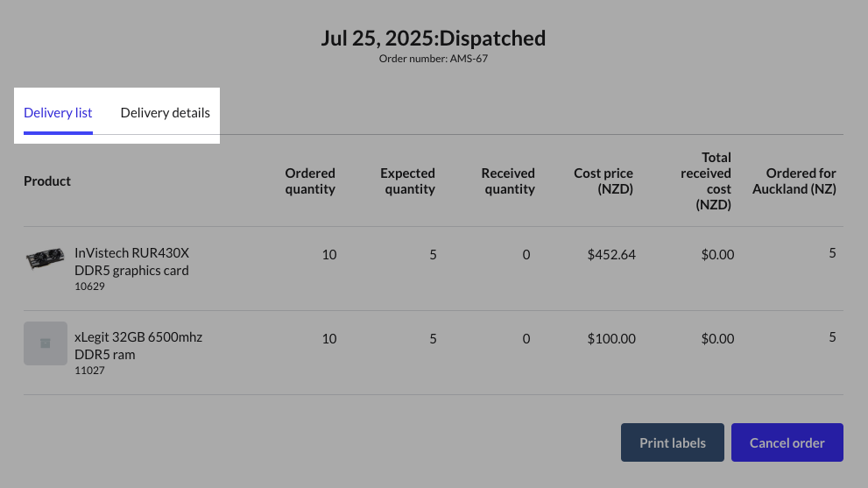Open the Delivery details tab
This screenshot has width=868, height=488.
pos(165,113)
